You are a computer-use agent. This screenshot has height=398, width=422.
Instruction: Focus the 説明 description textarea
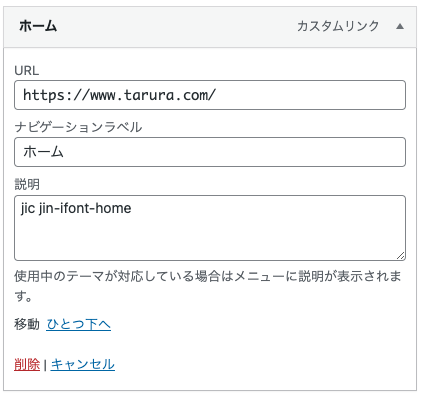click(210, 228)
